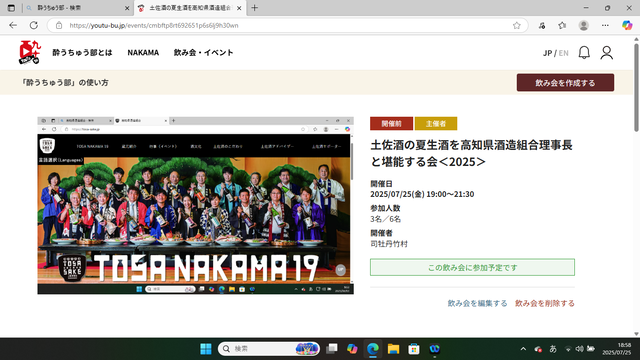Image resolution: width=640 pixels, height=360 pixels.
Task: Click 飲み会を編集する link
Action: tap(477, 303)
